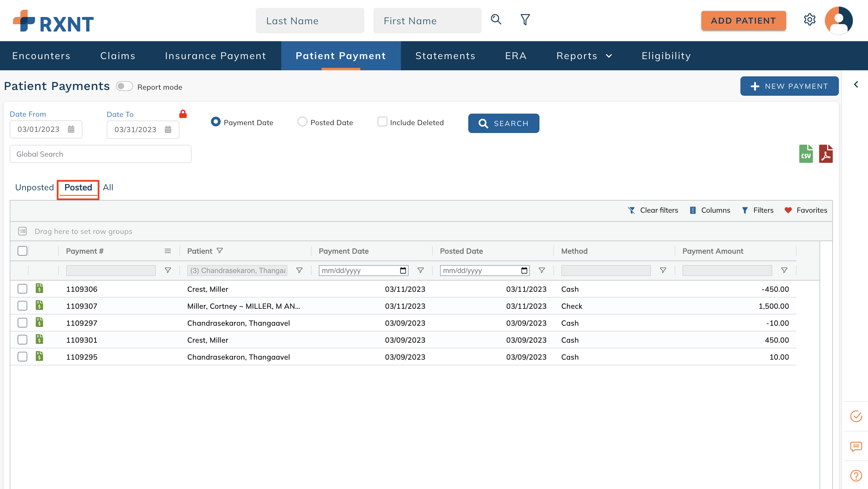Enable the Include Deleted checkbox
This screenshot has width=868, height=489.
[x=382, y=122]
